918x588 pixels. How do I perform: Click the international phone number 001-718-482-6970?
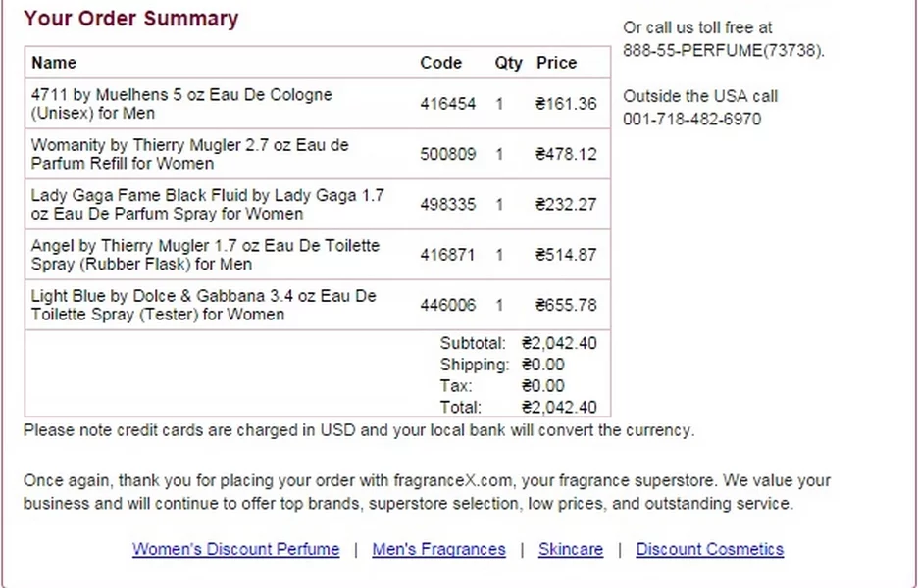691,120
